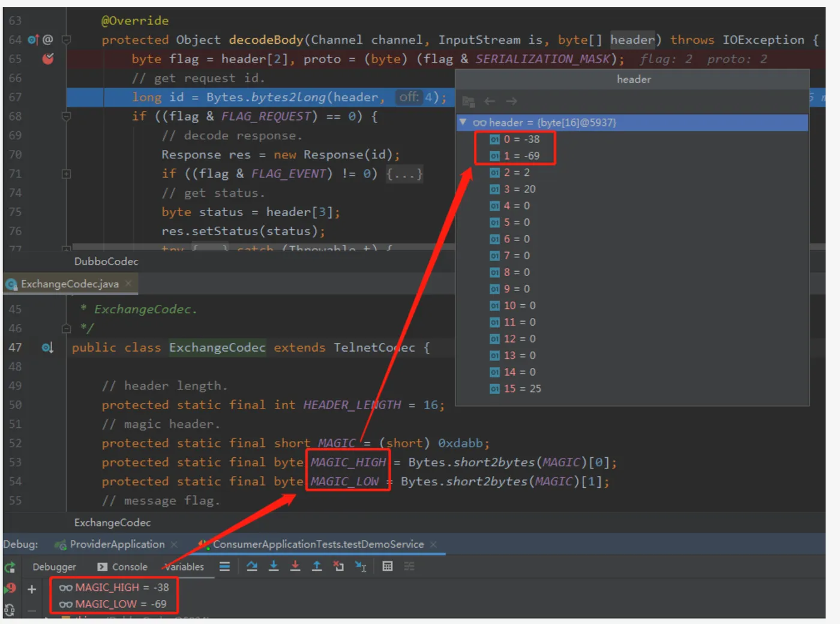This screenshot has height=624, width=840.
Task: Click Drop Frame icon
Action: pyautogui.click(x=338, y=566)
